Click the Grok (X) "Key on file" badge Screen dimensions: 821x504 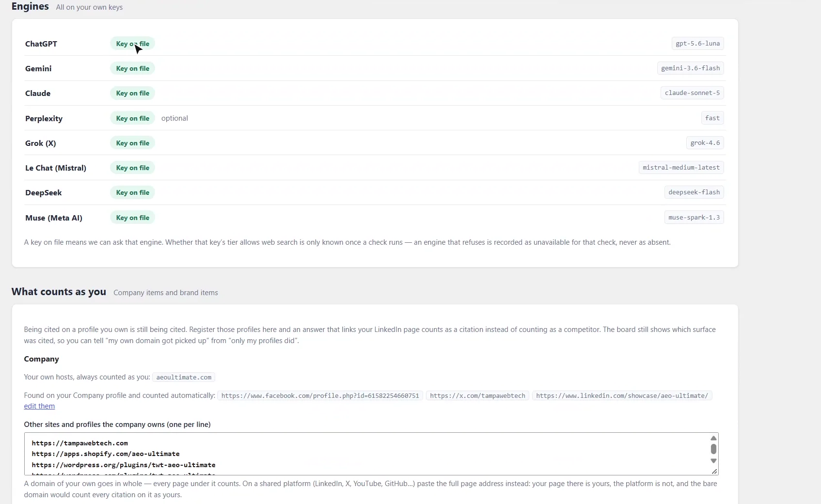pyautogui.click(x=132, y=143)
